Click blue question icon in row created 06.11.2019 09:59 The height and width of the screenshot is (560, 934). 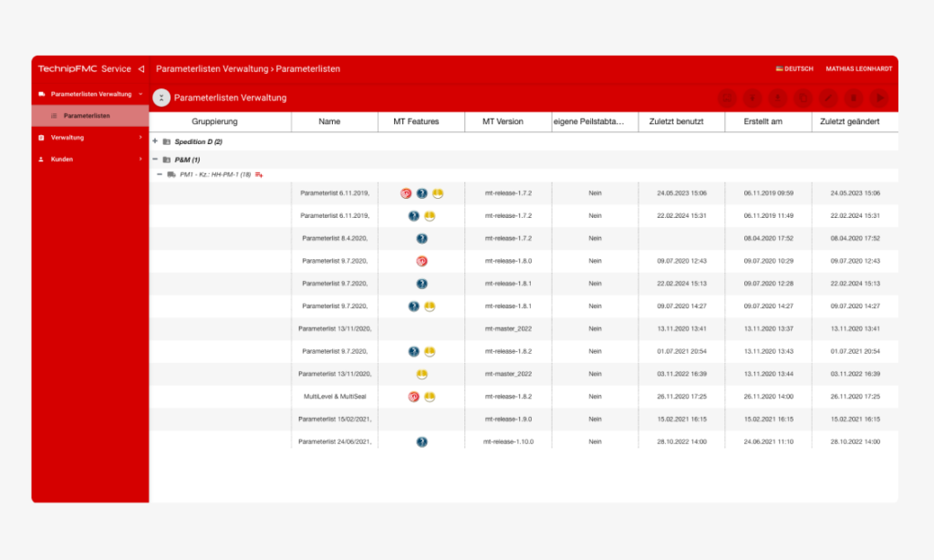(x=421, y=193)
